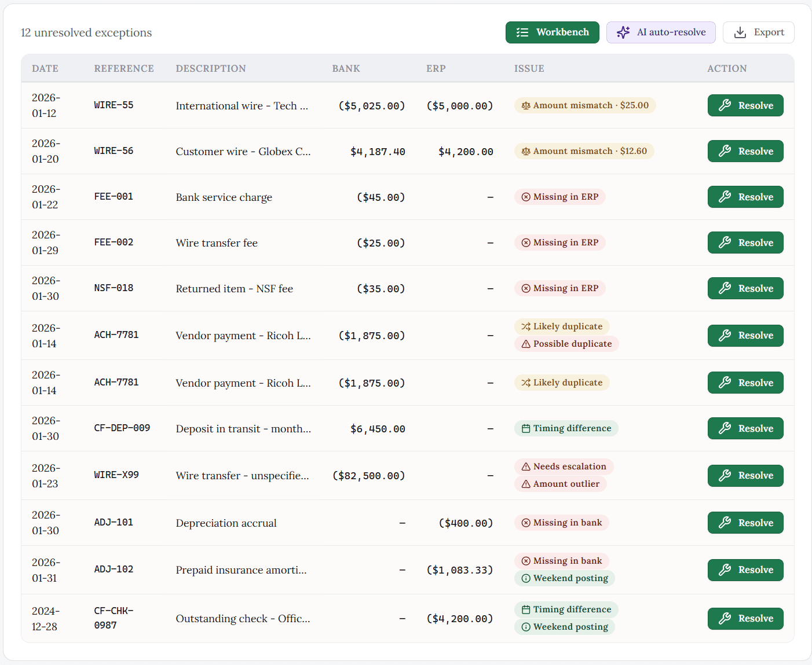Run AI auto-resolve

[661, 32]
